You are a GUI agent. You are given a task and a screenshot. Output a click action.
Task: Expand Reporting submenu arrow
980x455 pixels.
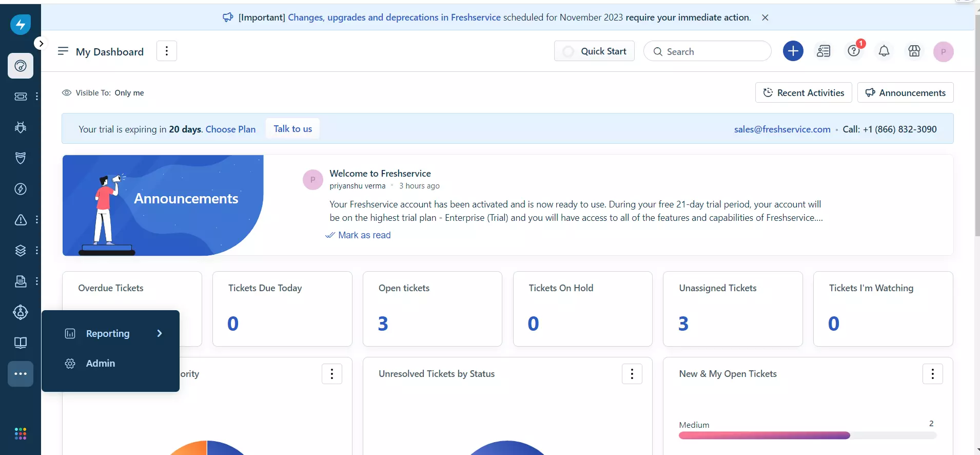point(160,333)
